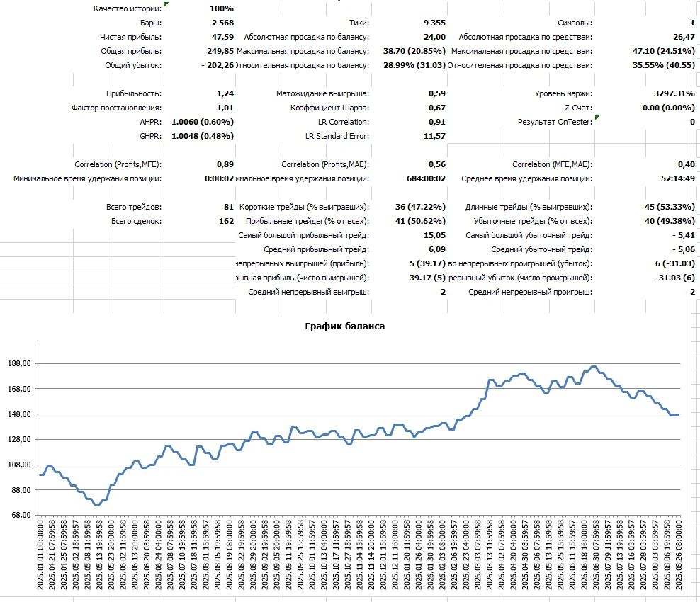Select the Уровень маржи cell 3297.31%

click(674, 93)
